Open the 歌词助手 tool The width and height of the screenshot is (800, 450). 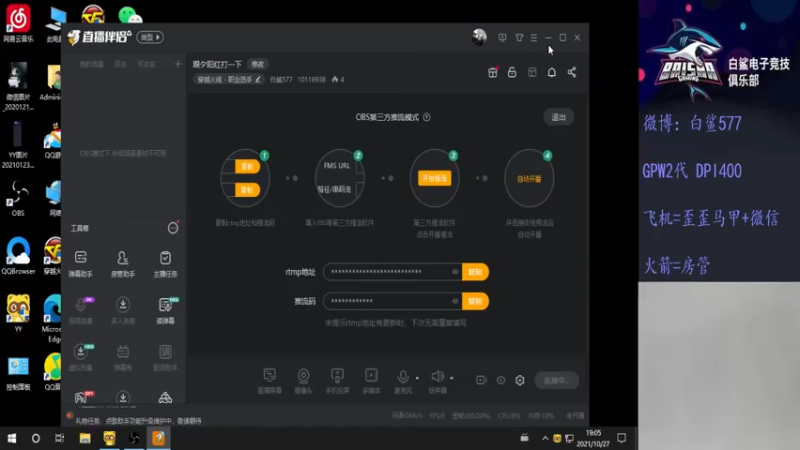(x=165, y=357)
